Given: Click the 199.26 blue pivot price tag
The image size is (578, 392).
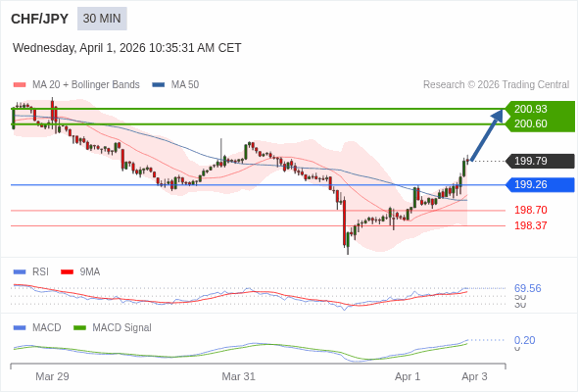Looking at the screenshot, I should [x=541, y=185].
